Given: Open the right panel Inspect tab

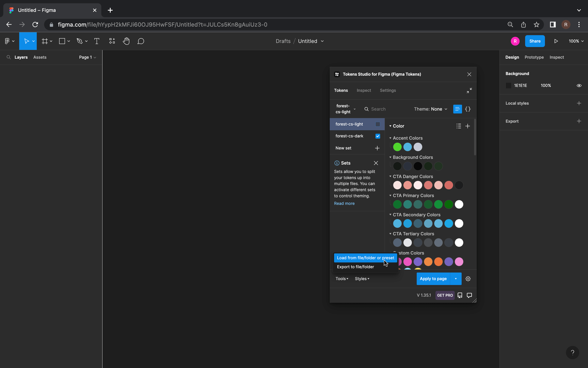Looking at the screenshot, I should coord(557,57).
